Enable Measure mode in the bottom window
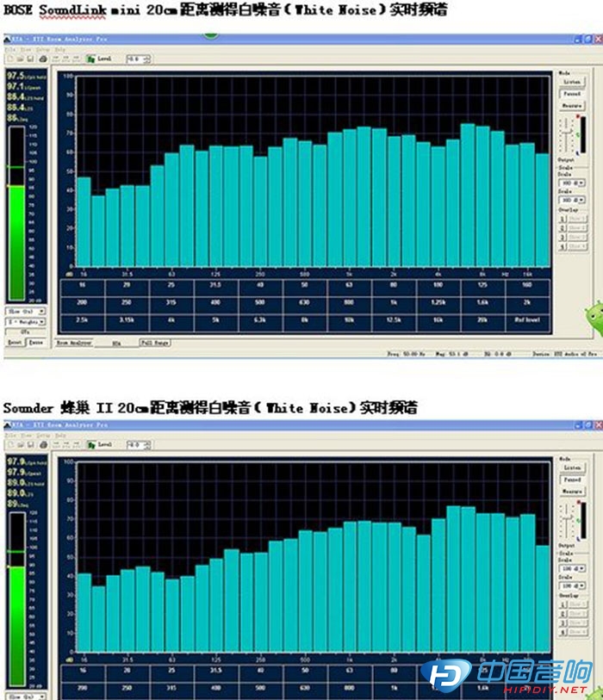 (571, 491)
